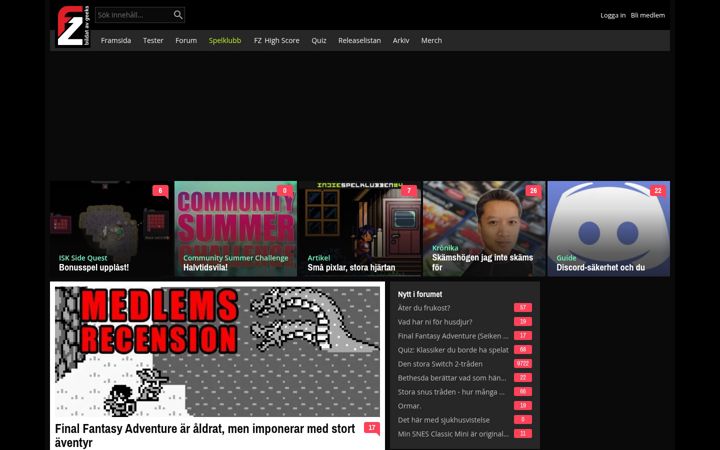The width and height of the screenshot is (720, 450).
Task: Open the ISK Side Quest card thumbnail
Action: click(111, 229)
